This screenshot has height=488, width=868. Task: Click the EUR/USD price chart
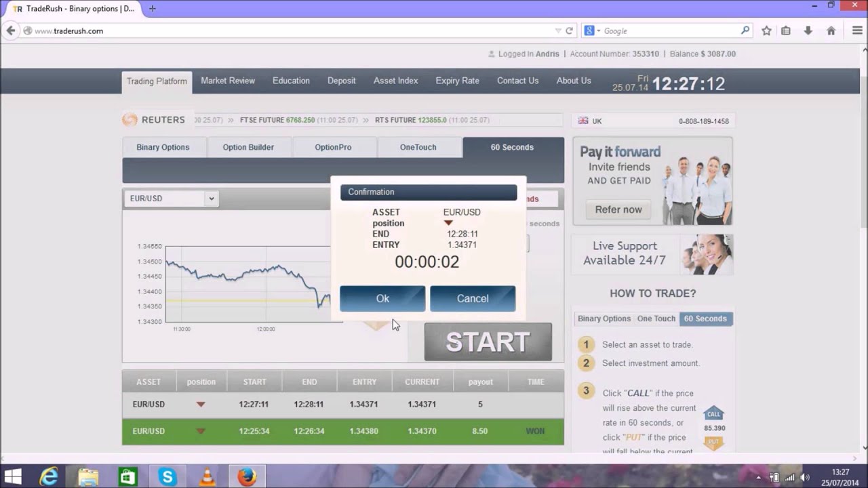(248, 285)
